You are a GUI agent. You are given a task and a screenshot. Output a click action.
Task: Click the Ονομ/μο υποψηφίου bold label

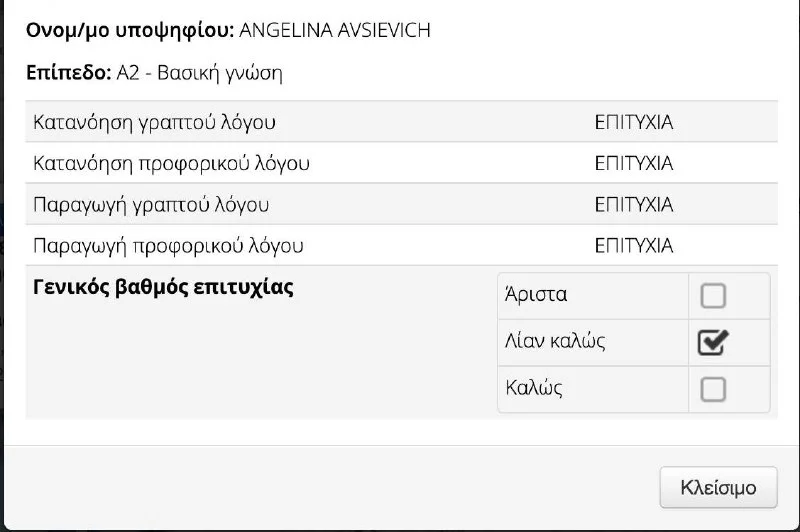coord(130,31)
